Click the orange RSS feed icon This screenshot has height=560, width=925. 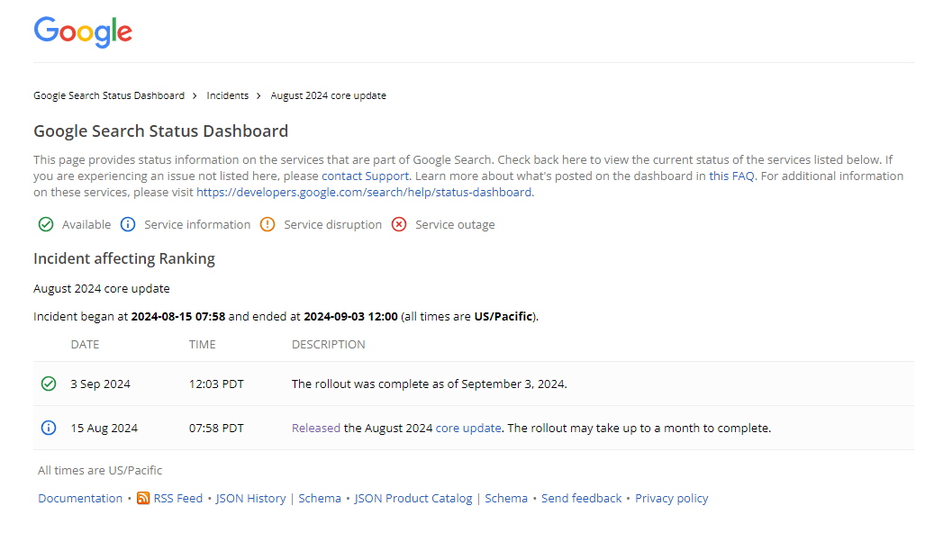(x=143, y=498)
